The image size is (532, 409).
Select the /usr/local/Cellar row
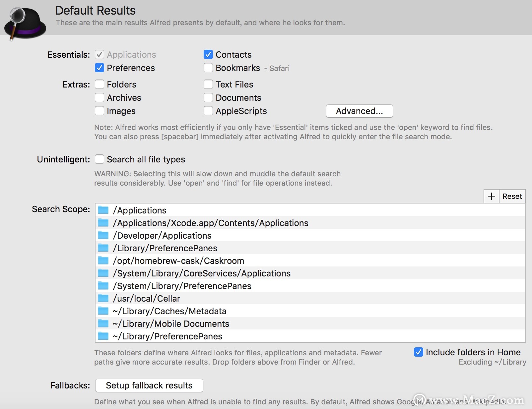pyautogui.click(x=310, y=298)
